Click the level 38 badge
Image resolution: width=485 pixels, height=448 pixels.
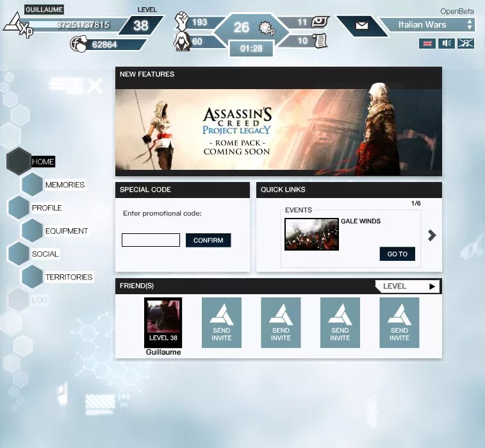click(x=141, y=26)
